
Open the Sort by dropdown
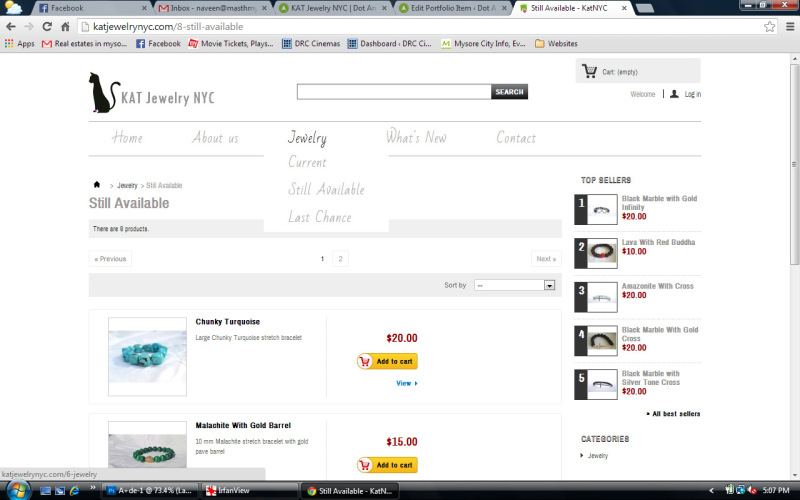click(514, 285)
